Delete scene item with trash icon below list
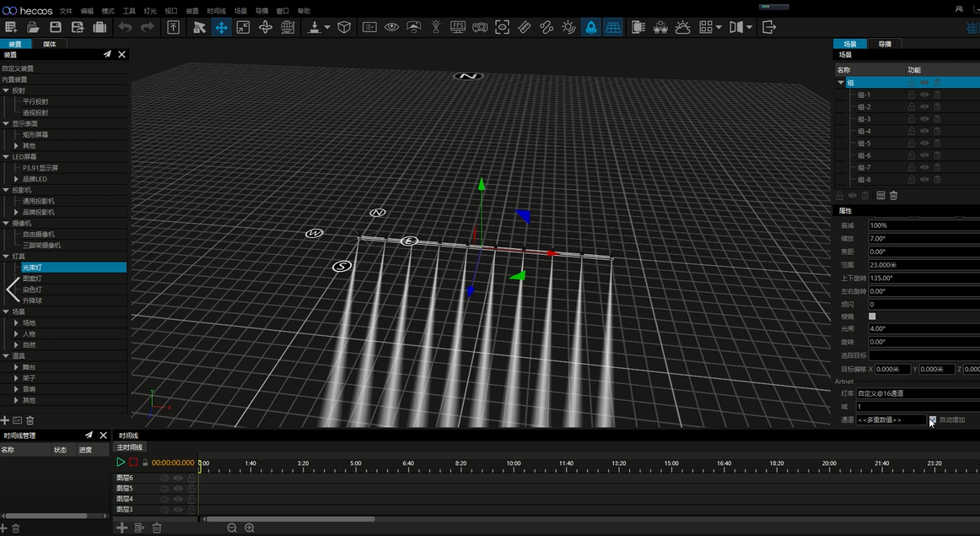 (894, 196)
